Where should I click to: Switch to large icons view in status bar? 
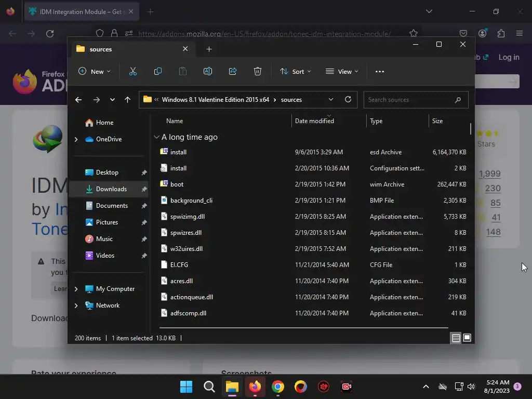pos(467,338)
